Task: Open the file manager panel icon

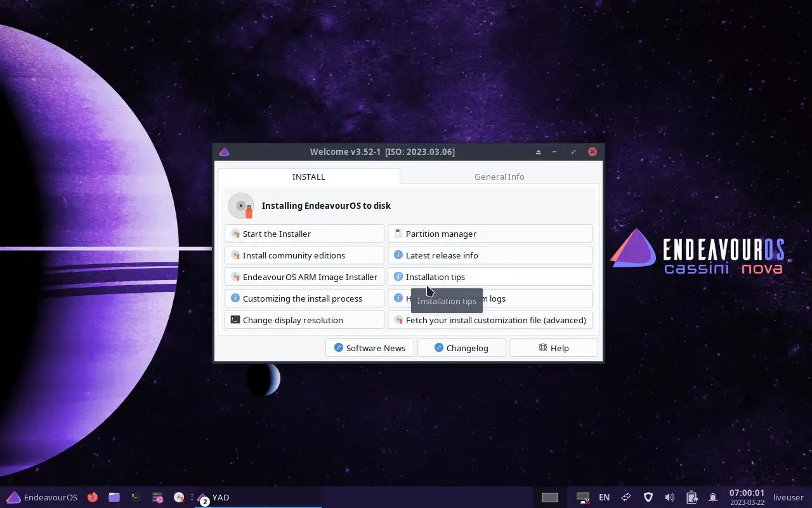Action: tap(114, 497)
